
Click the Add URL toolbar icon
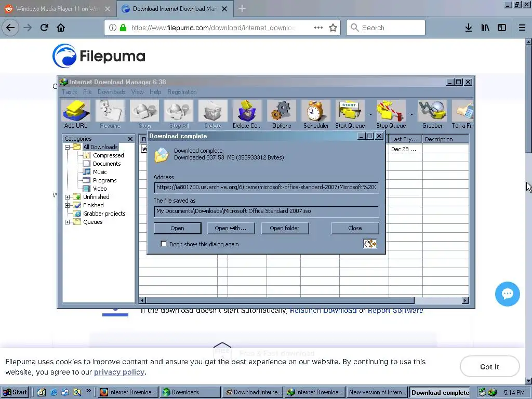coord(76,114)
